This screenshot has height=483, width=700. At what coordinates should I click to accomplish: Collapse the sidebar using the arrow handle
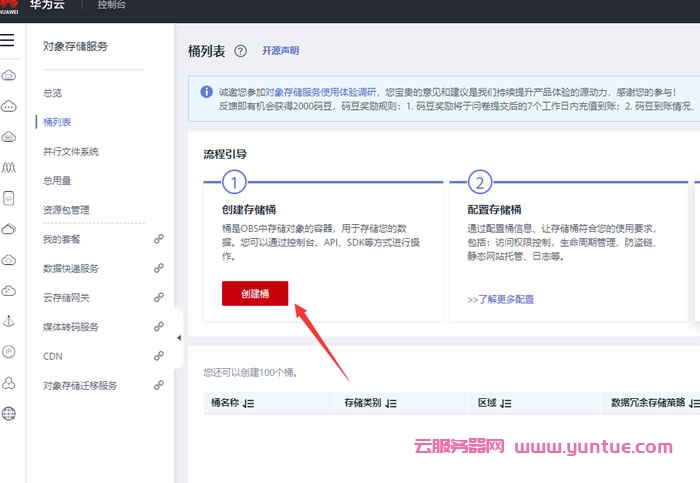pos(179,339)
